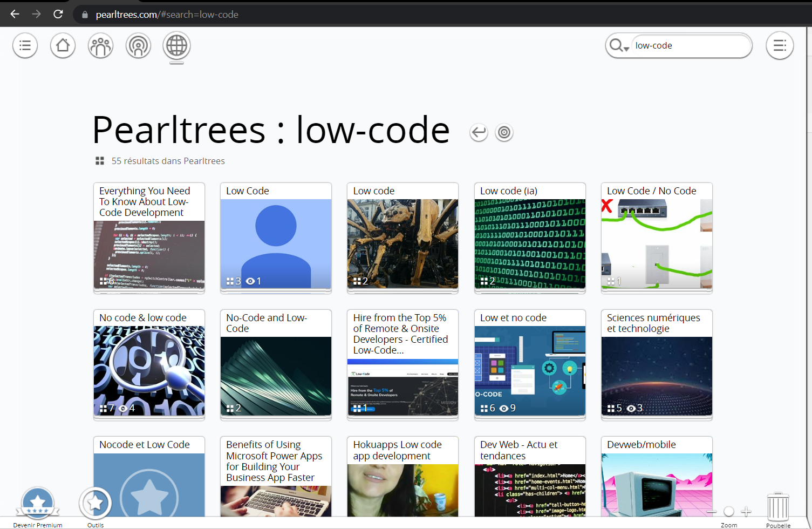Open 'Benefits of Using Microsoft Power Apps' card
The width and height of the screenshot is (812, 529).
coord(276,476)
